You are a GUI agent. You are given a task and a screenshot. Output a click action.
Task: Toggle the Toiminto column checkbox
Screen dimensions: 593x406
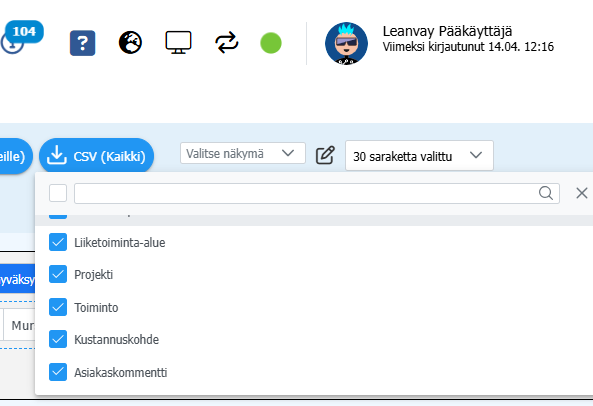coord(58,307)
